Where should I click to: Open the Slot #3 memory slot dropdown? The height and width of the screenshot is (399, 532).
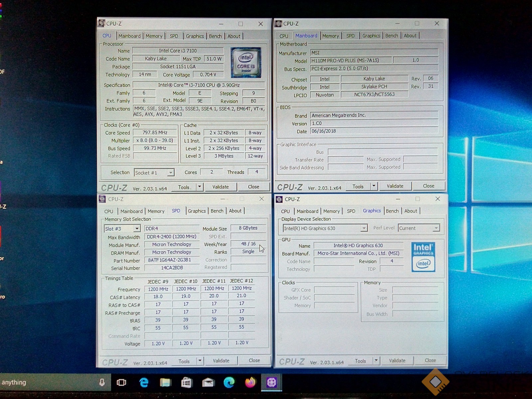[x=137, y=228]
